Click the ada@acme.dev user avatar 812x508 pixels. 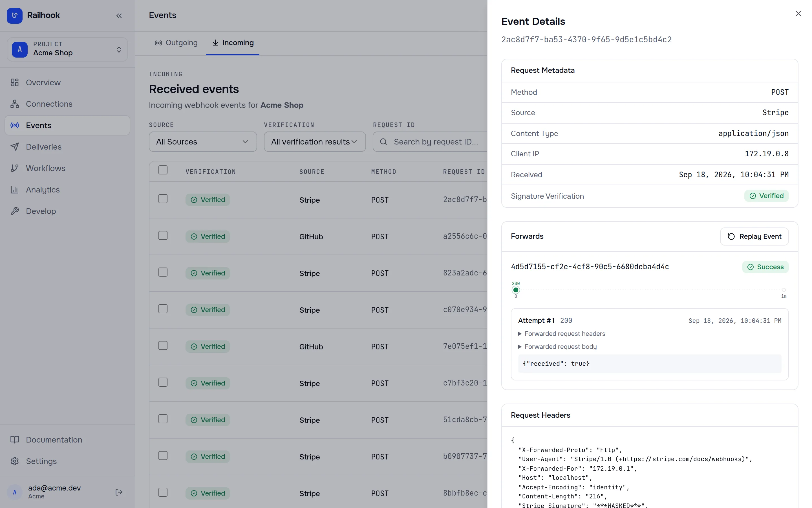coord(14,492)
